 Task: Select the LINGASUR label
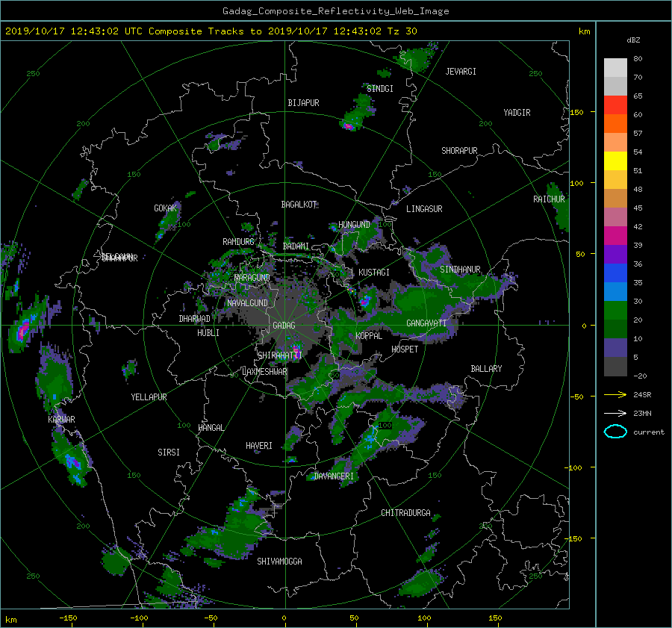point(424,209)
